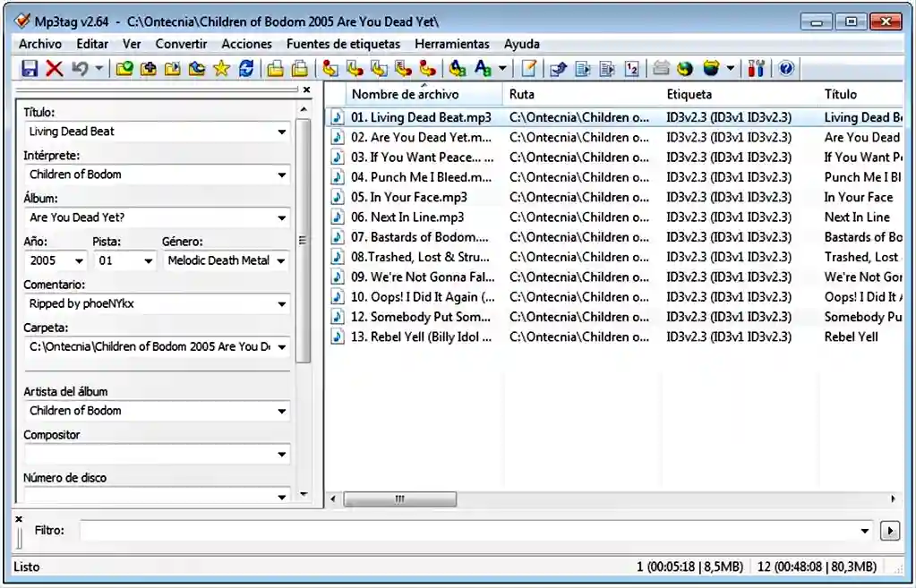Viewport: 916px width, 588px height.
Task: Open help via the blue question mark icon
Action: point(786,68)
